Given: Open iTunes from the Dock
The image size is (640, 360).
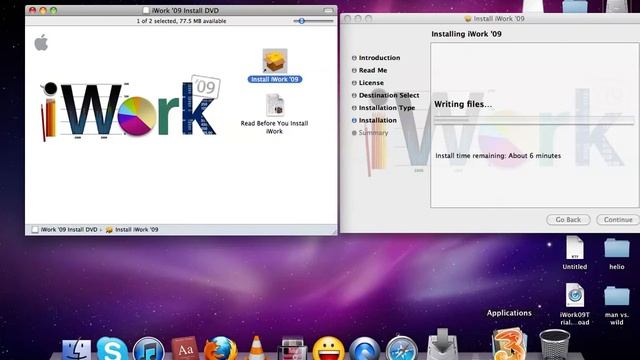Looking at the screenshot, I should 149,349.
